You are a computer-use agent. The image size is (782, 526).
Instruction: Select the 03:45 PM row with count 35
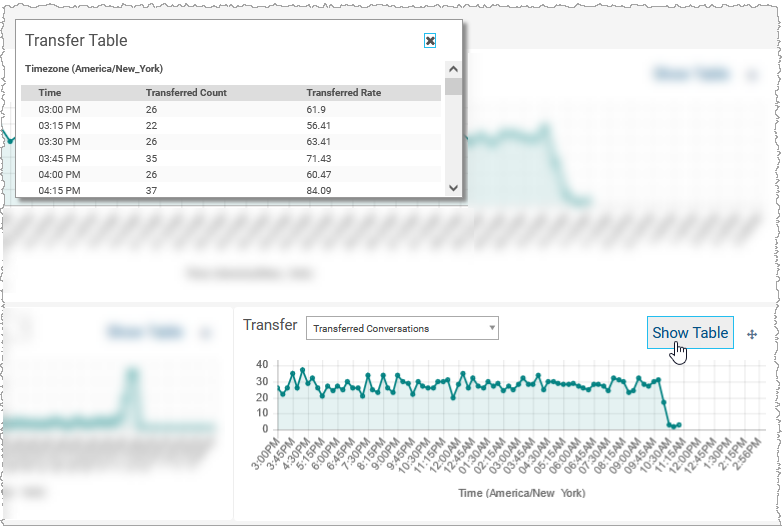point(230,158)
